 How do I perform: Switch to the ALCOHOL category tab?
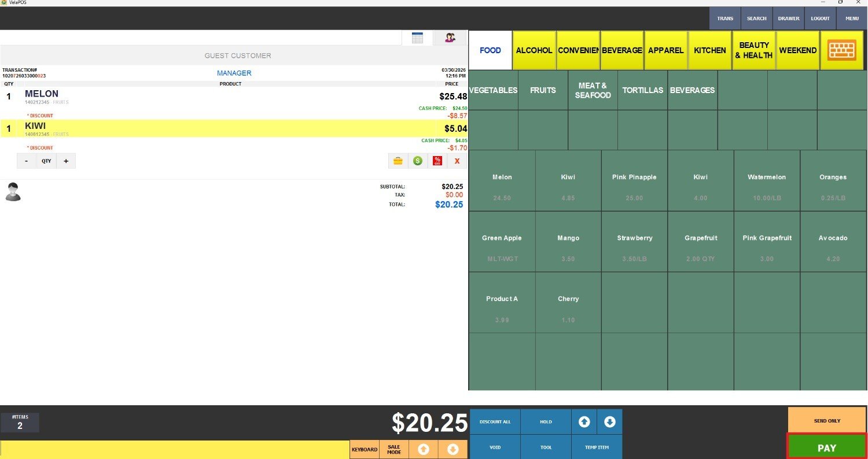pos(534,50)
